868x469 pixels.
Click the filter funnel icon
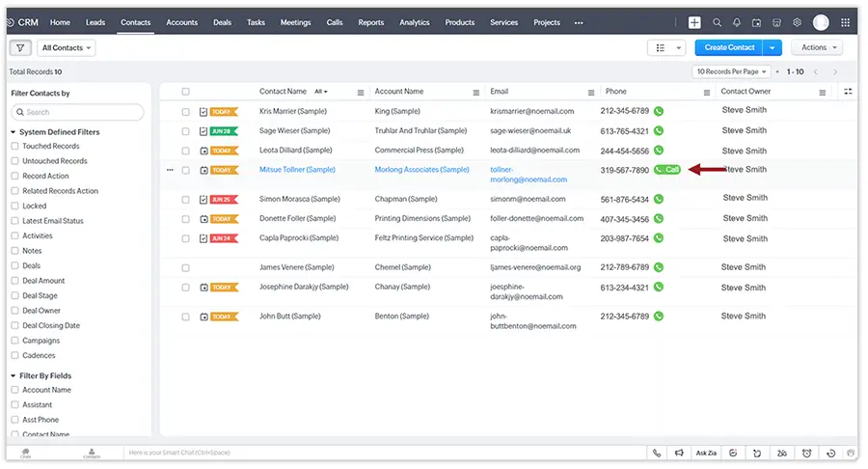tap(20, 48)
